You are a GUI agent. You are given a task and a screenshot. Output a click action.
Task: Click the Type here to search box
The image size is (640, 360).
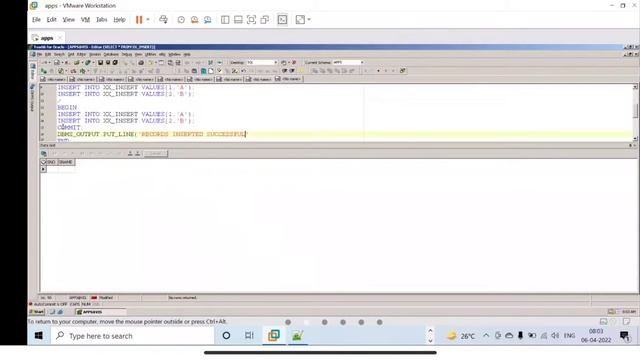133,336
